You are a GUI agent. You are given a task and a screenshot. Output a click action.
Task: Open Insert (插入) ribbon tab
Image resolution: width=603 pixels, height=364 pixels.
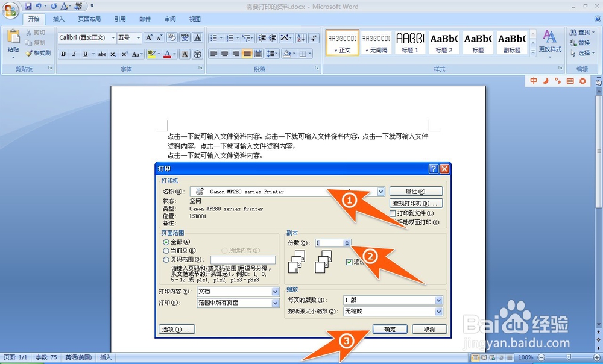[x=58, y=19]
